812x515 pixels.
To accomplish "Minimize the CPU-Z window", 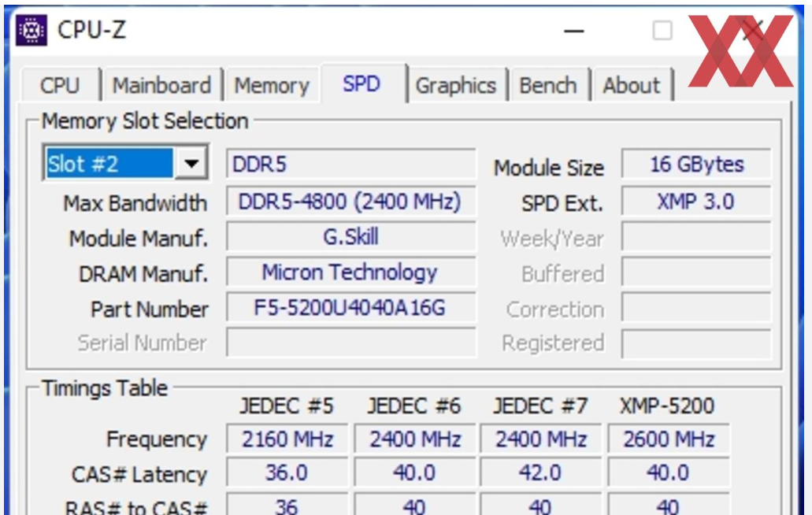I will 574,31.
